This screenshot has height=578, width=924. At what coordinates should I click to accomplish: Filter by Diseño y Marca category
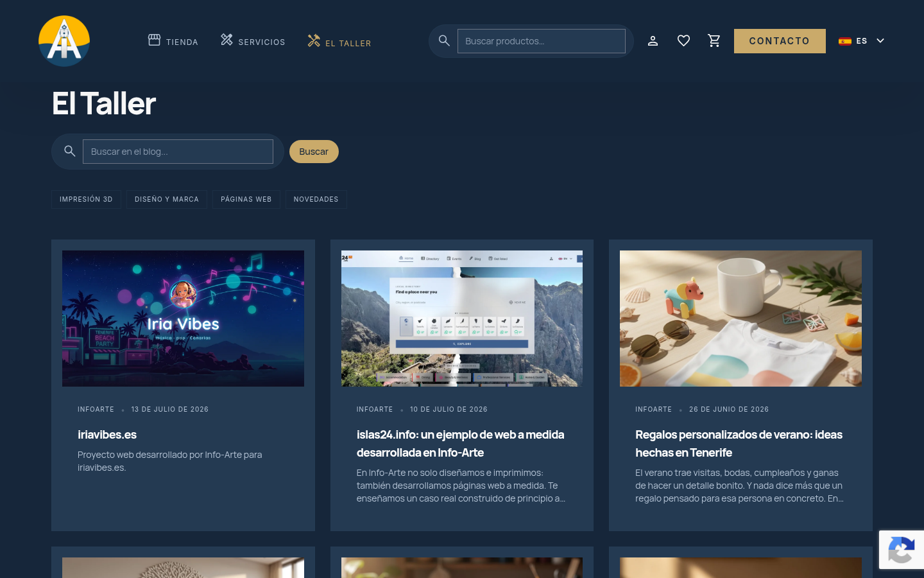167,199
